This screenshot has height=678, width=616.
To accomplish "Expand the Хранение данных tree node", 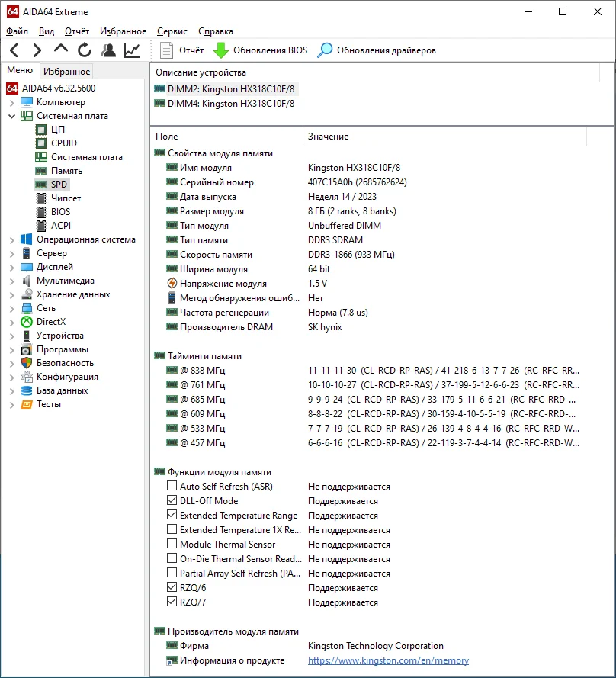I will [x=11, y=294].
